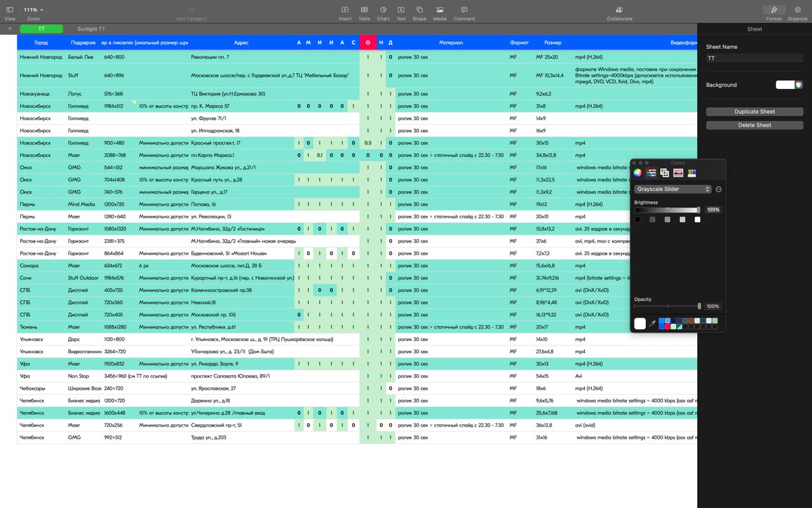This screenshot has height=508, width=812.
Task: Click the Brightness percentage field
Action: tap(713, 210)
